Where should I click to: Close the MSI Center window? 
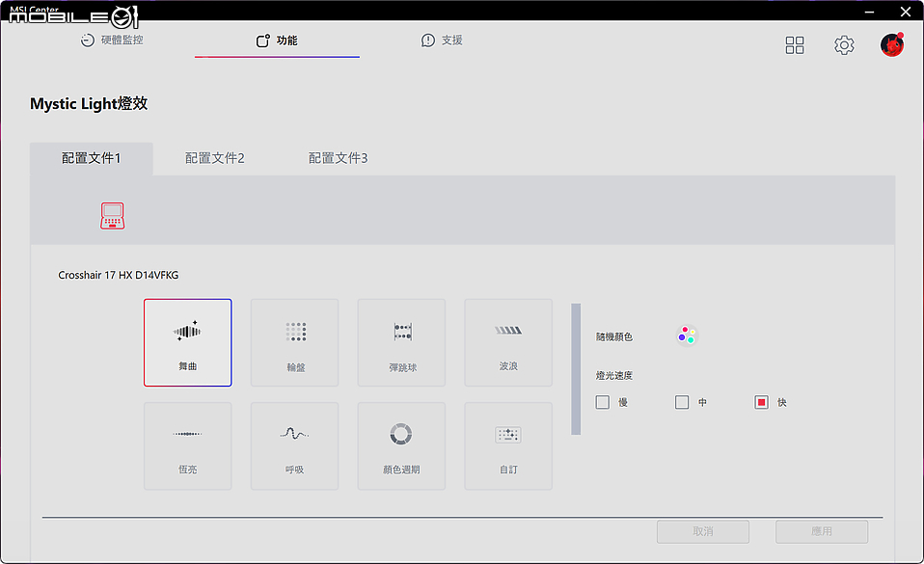906,12
